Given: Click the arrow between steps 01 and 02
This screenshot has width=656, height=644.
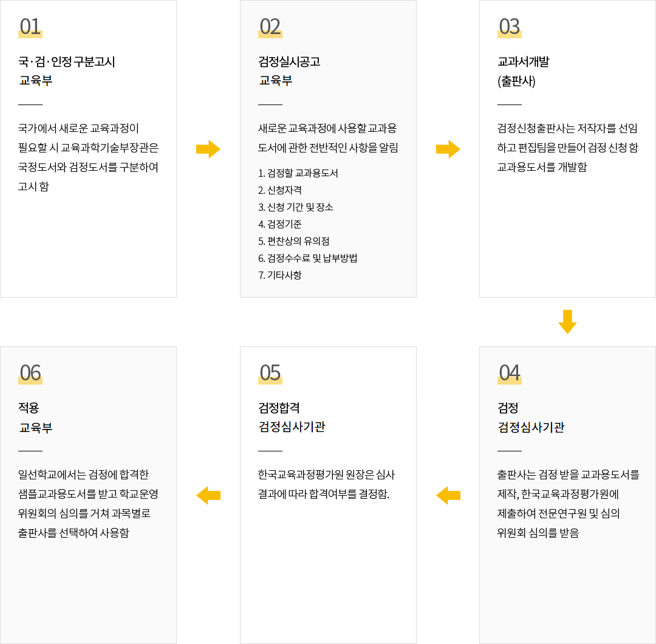Looking at the screenshot, I should point(208,149).
